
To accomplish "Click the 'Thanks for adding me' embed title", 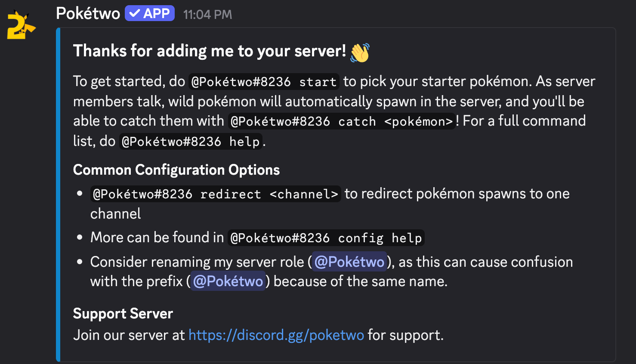I will 209,51.
